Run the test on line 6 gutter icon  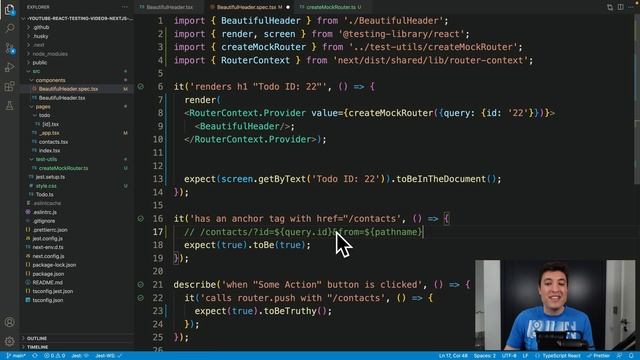(x=140, y=87)
